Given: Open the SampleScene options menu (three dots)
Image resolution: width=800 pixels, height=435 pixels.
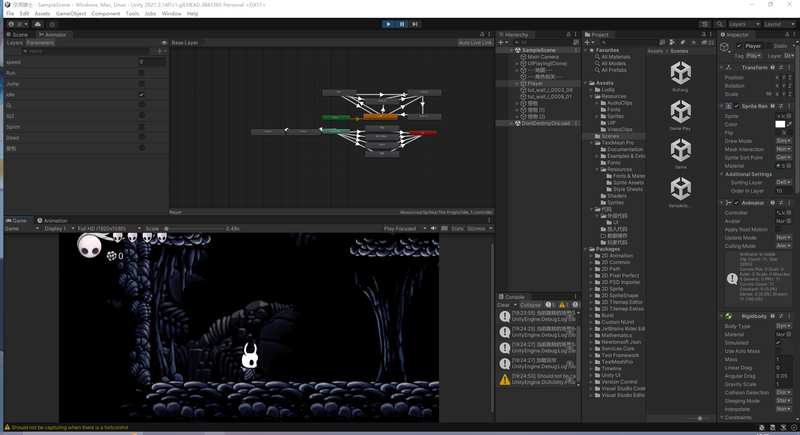Looking at the screenshot, I should (576, 50).
